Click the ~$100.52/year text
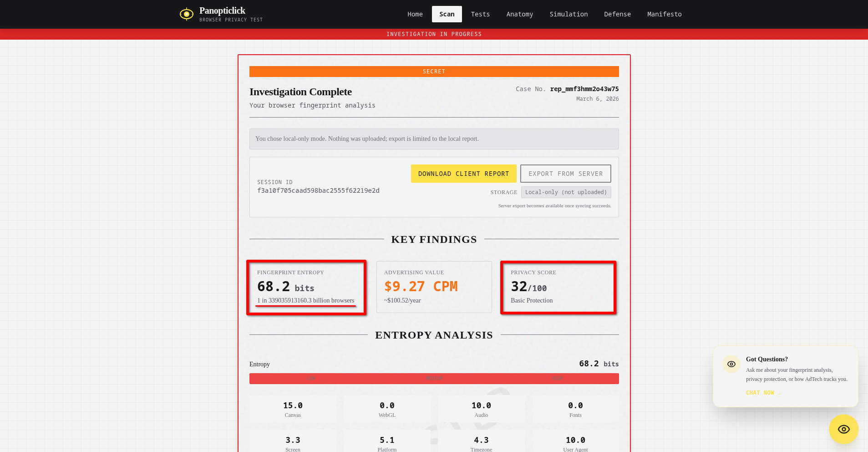868x452 pixels. pyautogui.click(x=402, y=300)
